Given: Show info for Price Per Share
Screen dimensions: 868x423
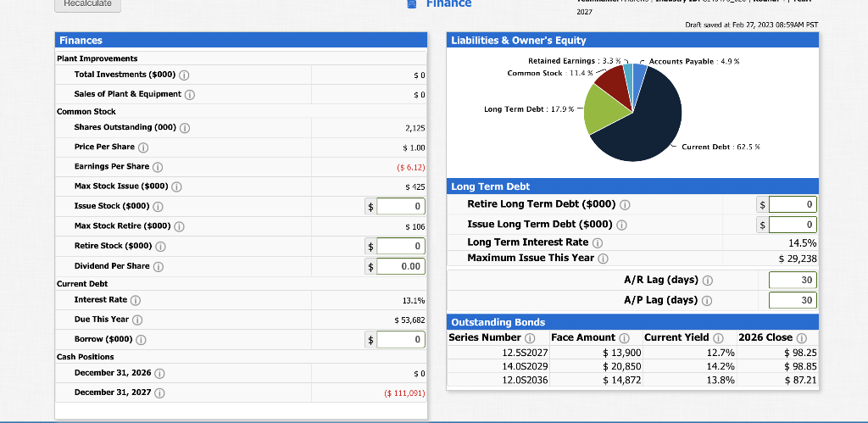Looking at the screenshot, I should tap(142, 147).
